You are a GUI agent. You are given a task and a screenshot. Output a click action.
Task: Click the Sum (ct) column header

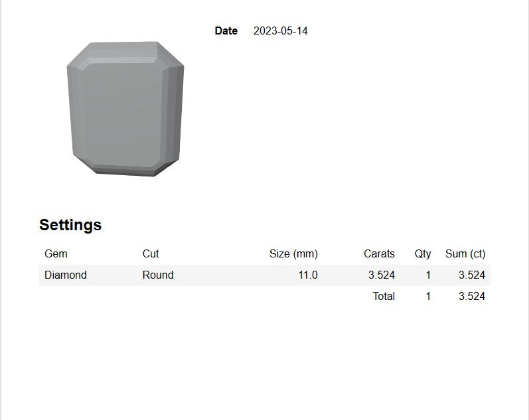465,253
